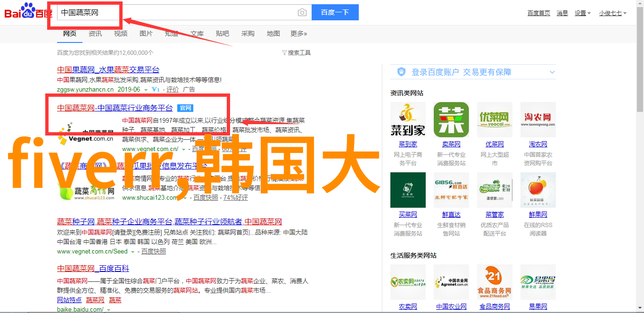Click the Vegnet.com.cn result logo
Image resolution: width=644 pixels, height=313 pixels.
click(86, 134)
